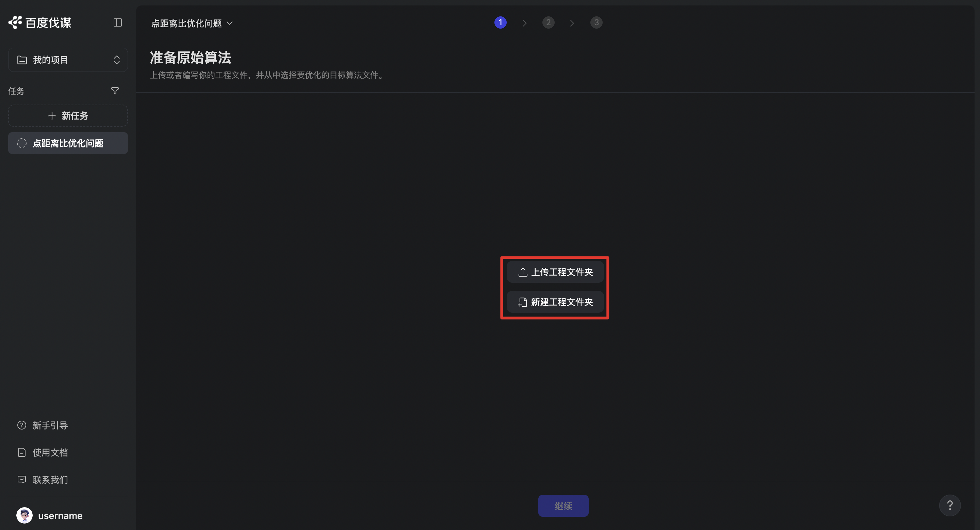Open the filter icon next to 任务
Screen dimensions: 980x530
pyautogui.click(x=115, y=91)
